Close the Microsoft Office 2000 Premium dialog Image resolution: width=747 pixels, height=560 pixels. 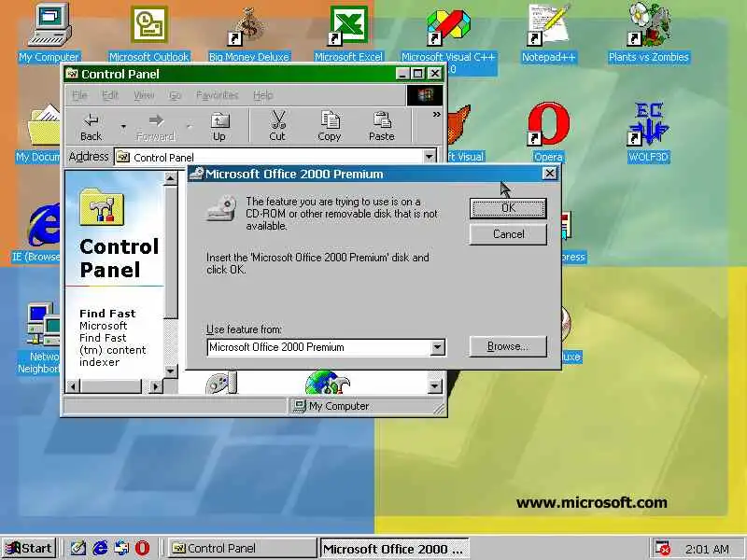549,174
